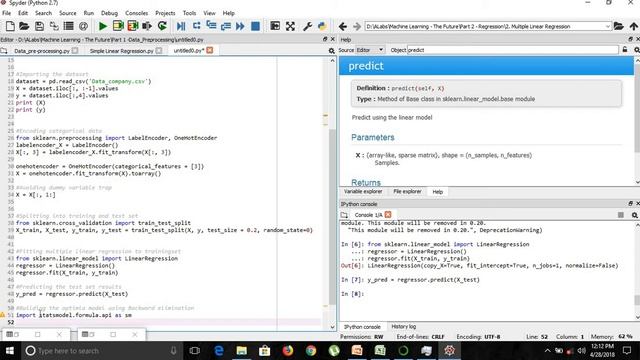
Task: Browse the editor tab list
Action: pos(4,51)
